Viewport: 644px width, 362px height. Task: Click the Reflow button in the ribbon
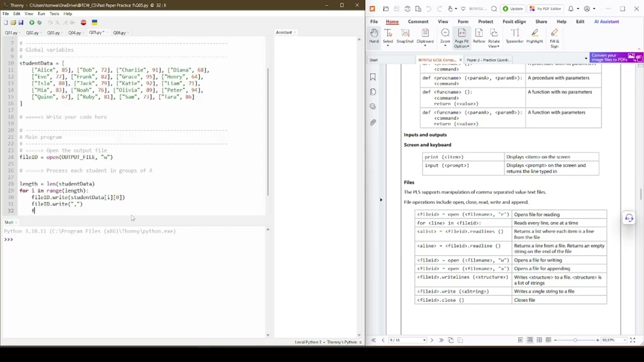pos(479,35)
